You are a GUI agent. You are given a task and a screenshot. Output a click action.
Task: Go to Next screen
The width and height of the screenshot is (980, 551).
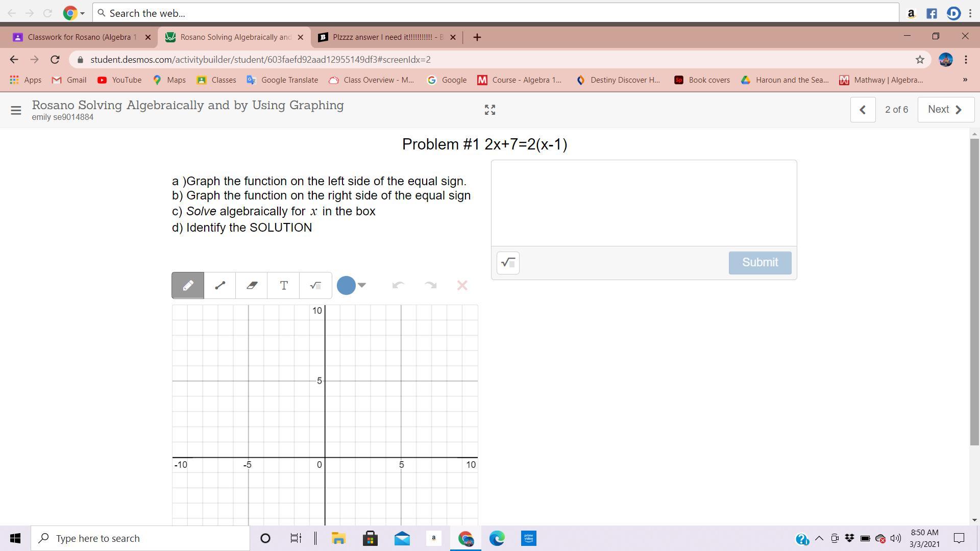pos(945,110)
